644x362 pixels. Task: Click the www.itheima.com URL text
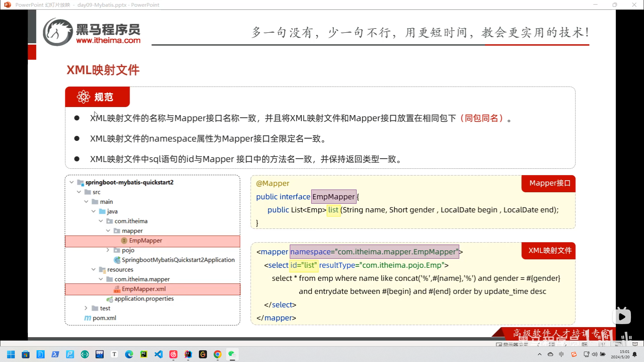click(x=108, y=41)
